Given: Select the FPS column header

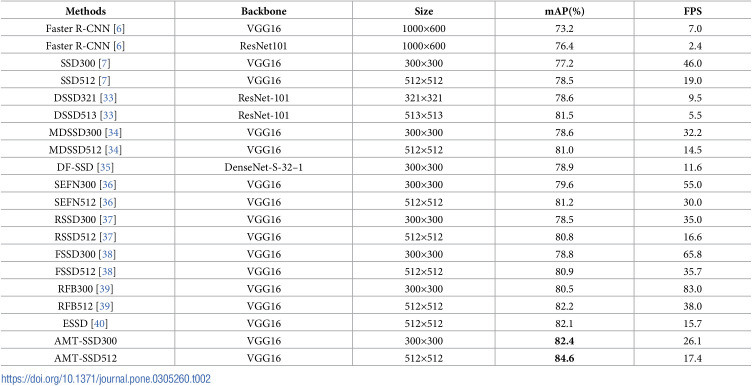Looking at the screenshot, I should click(693, 11).
